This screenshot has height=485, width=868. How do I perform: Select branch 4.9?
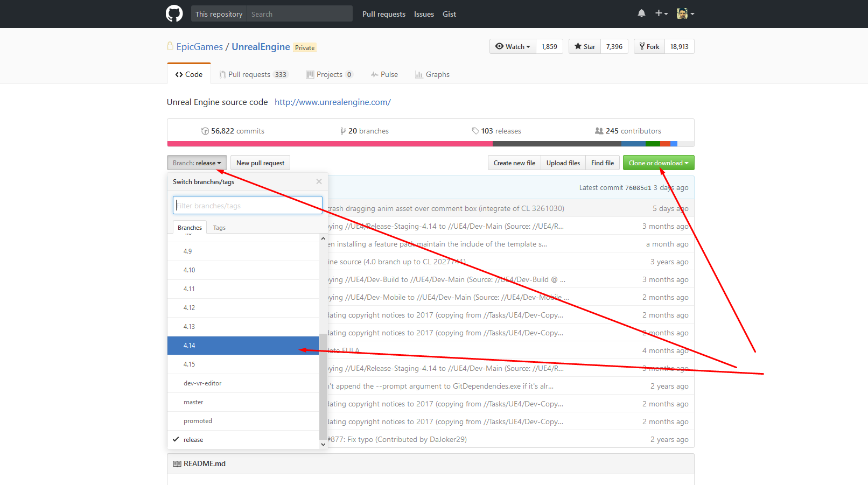[x=243, y=251]
